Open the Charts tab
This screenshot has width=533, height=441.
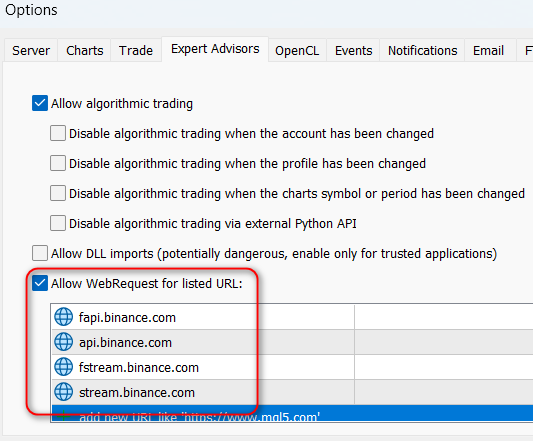(84, 50)
